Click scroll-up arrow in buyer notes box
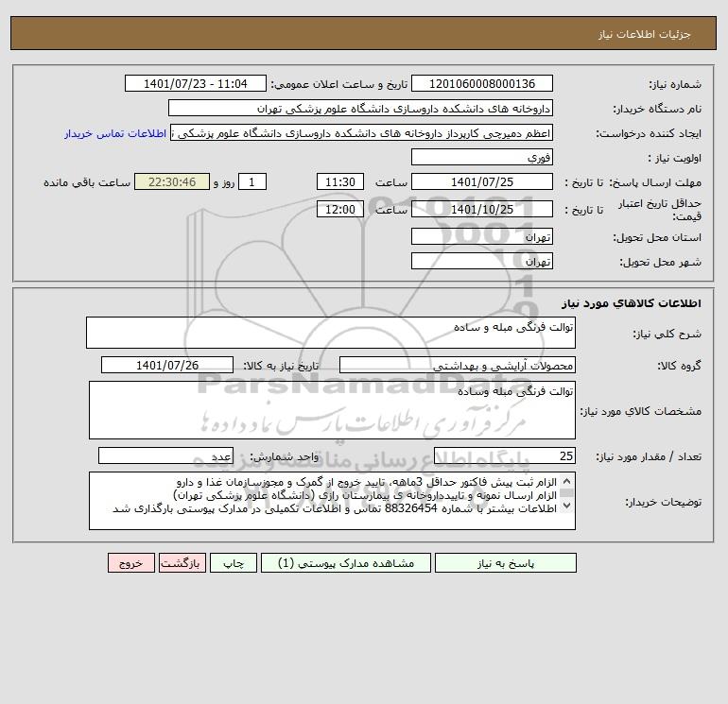Screen dimensions: 728x704 [566, 482]
